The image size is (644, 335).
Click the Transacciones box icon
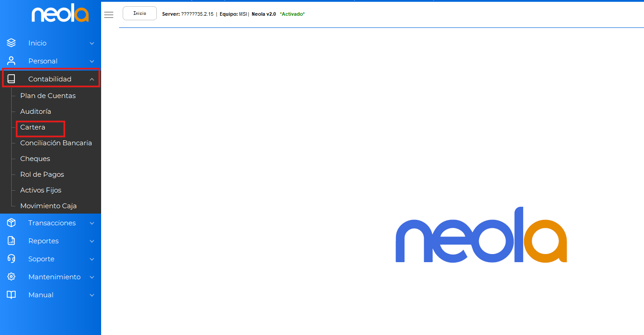coord(11,223)
